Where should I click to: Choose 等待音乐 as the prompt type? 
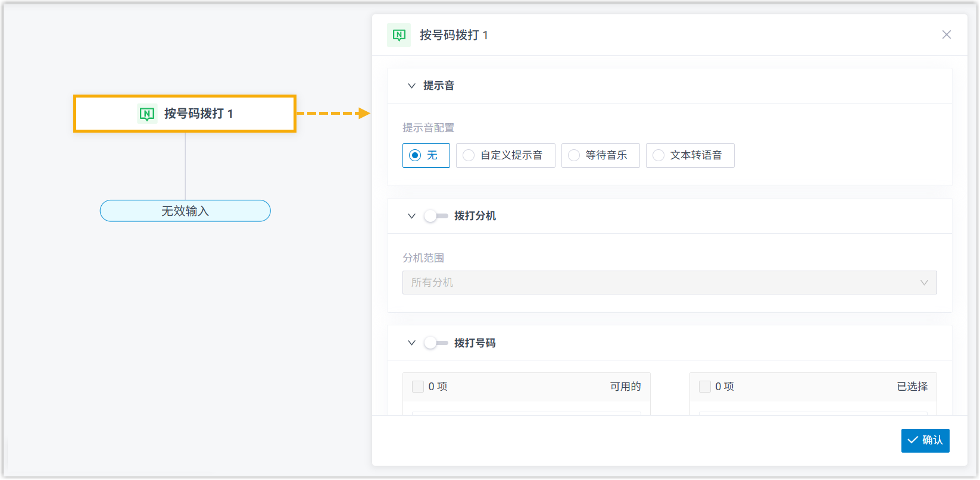[574, 155]
